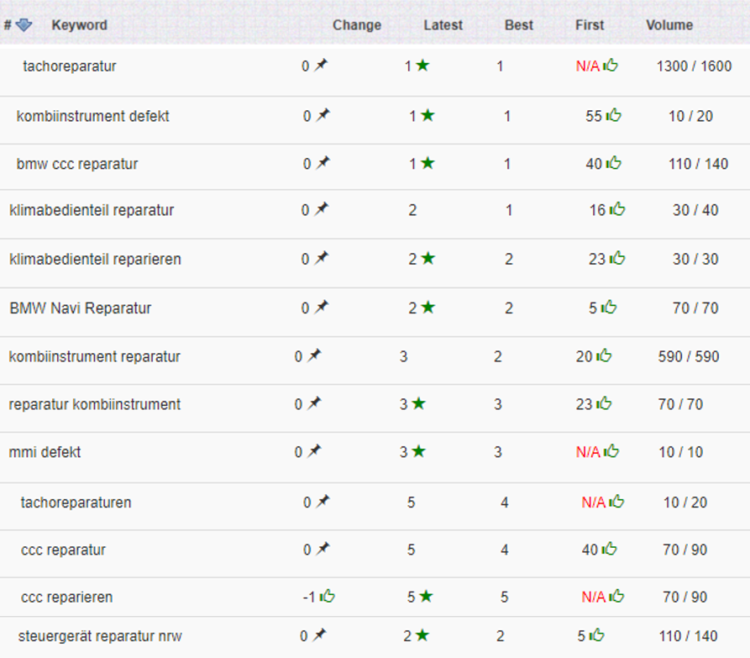Image resolution: width=750 pixels, height=658 pixels.
Task: Click thumbs-up next to 16 in First column
Action: (x=618, y=208)
